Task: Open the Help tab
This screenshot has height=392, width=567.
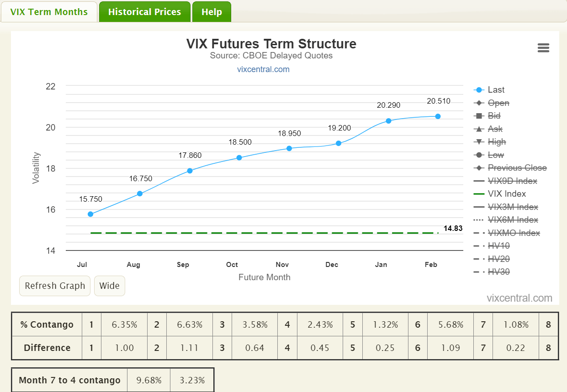Action: pos(211,11)
